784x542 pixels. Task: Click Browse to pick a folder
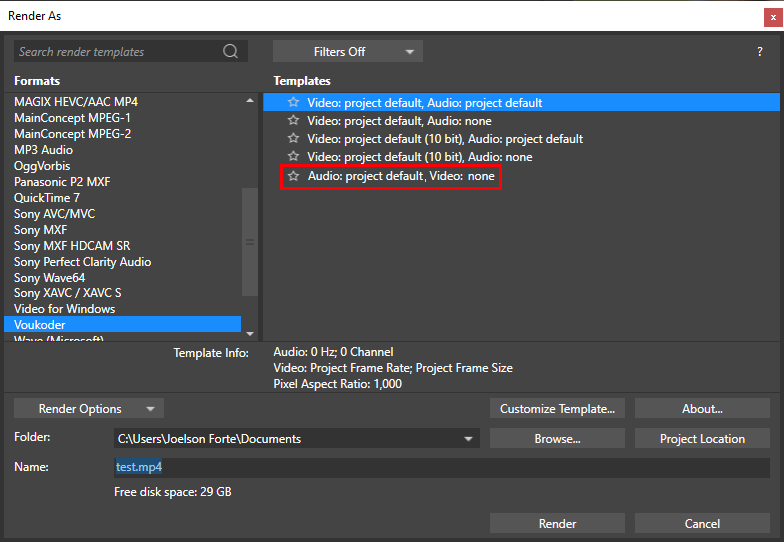coord(557,439)
